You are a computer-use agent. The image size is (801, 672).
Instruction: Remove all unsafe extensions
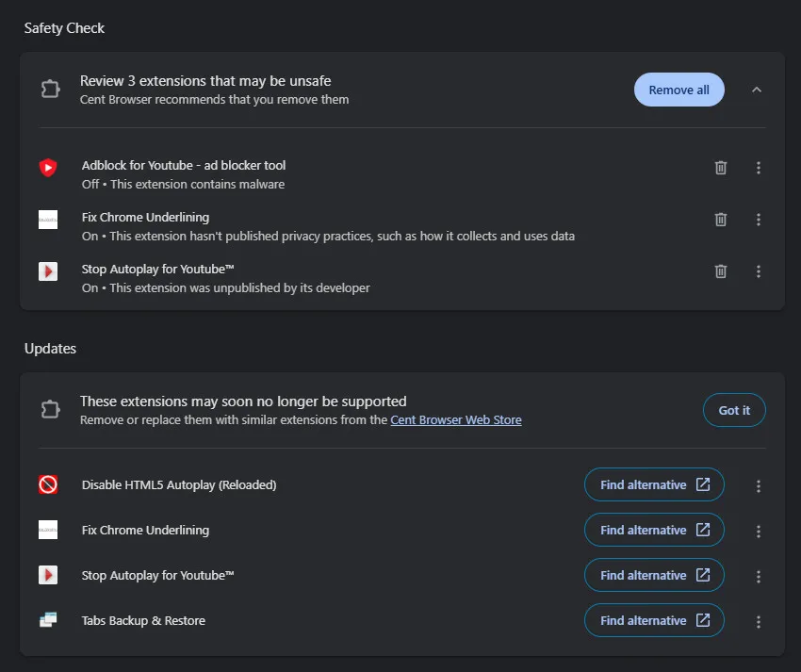678,90
